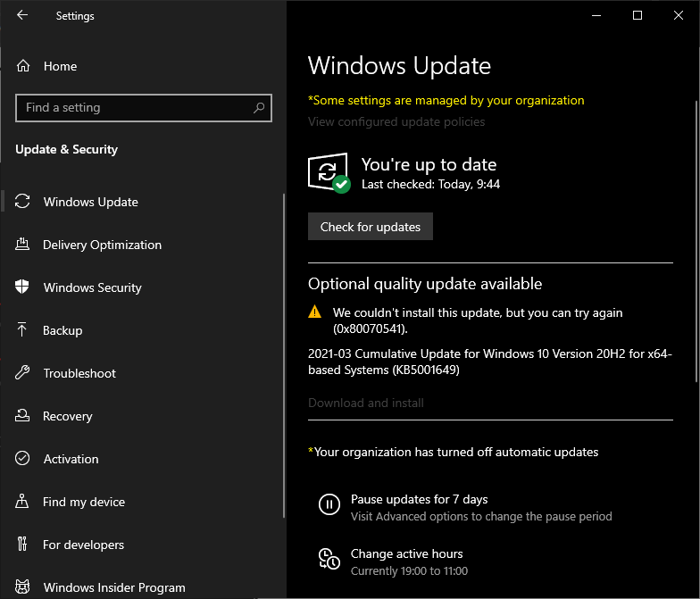Click the pause icon beside Pause updates

tap(329, 506)
